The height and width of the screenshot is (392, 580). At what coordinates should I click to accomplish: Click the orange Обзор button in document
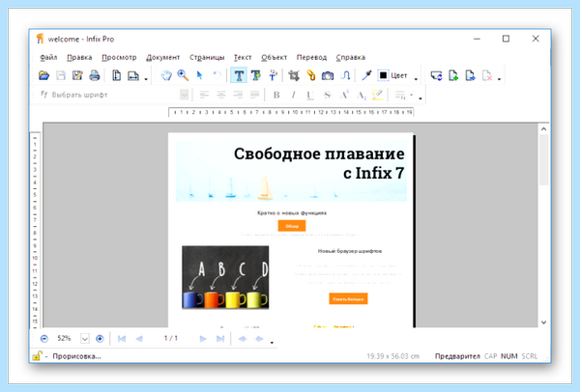(292, 226)
